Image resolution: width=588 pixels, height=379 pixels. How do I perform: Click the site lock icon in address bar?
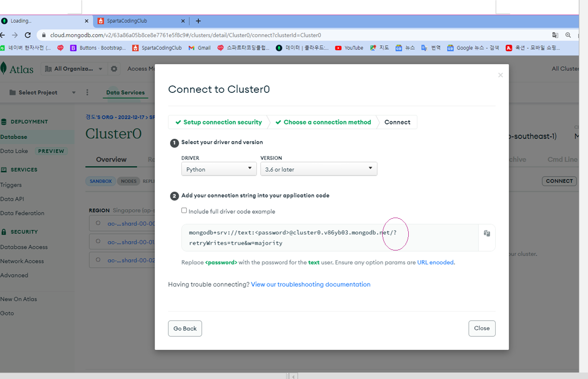pos(44,35)
